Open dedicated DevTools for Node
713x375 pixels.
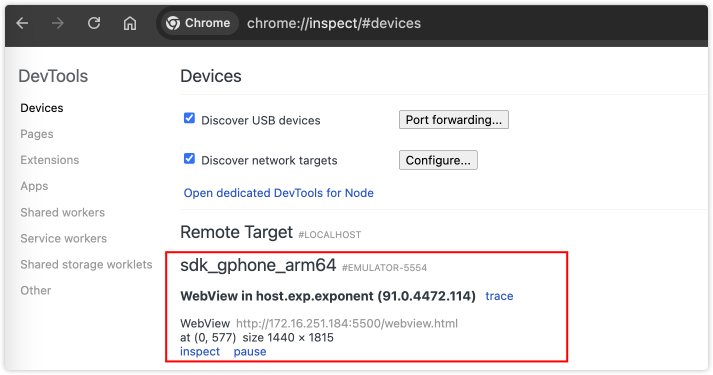[x=279, y=193]
